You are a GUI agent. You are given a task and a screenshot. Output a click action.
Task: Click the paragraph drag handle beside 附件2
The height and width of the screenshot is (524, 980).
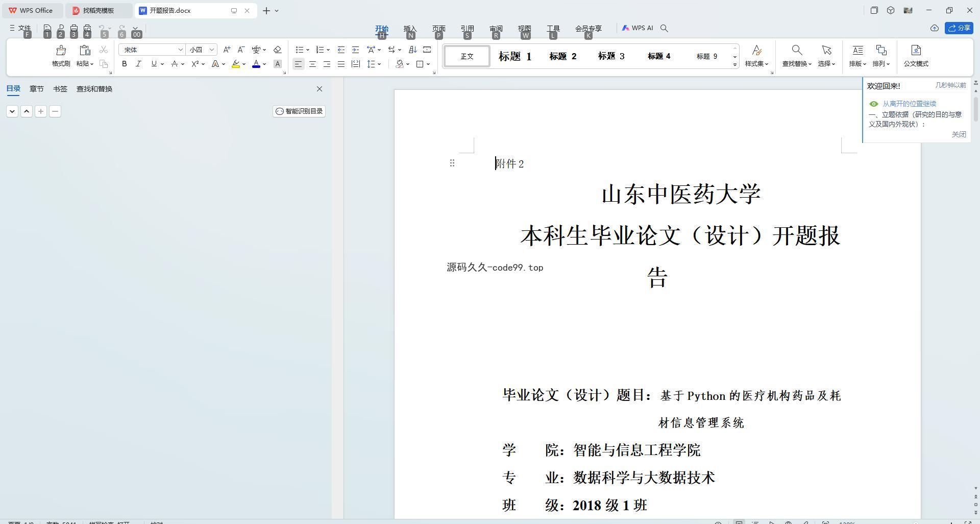click(452, 163)
